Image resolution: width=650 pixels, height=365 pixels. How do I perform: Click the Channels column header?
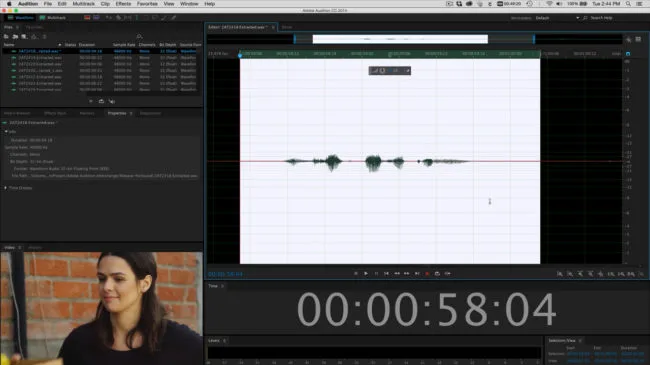147,45
